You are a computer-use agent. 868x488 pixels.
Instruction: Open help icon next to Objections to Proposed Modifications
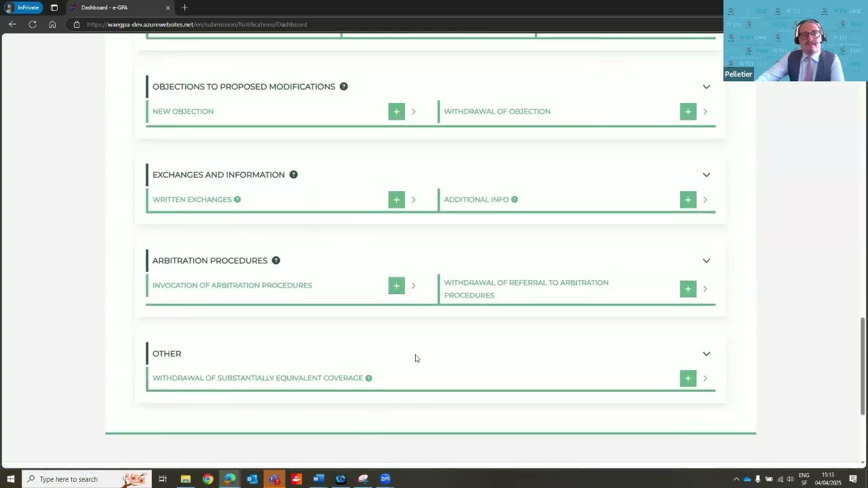pyautogui.click(x=344, y=87)
